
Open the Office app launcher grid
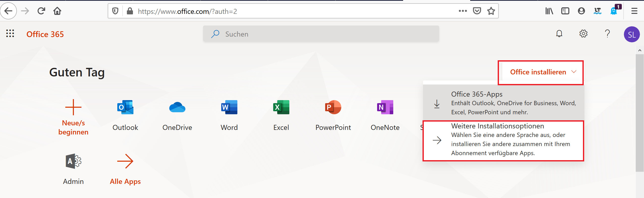pyautogui.click(x=10, y=34)
